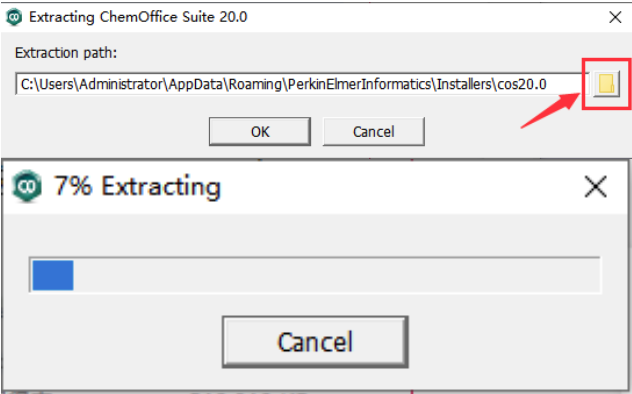Screen dimensions: 632x394
Task: Close the 7% Extracting progress window
Action: coord(595,187)
